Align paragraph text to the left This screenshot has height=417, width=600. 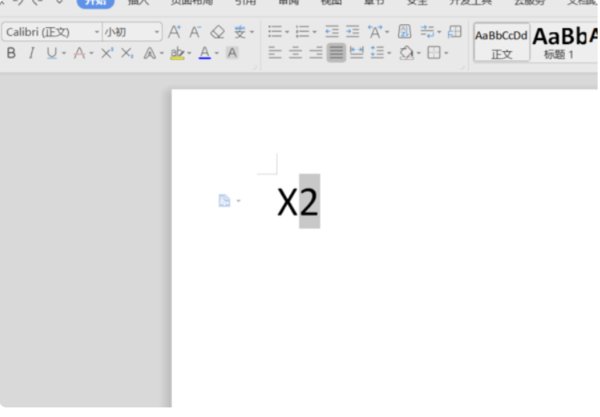(274, 53)
